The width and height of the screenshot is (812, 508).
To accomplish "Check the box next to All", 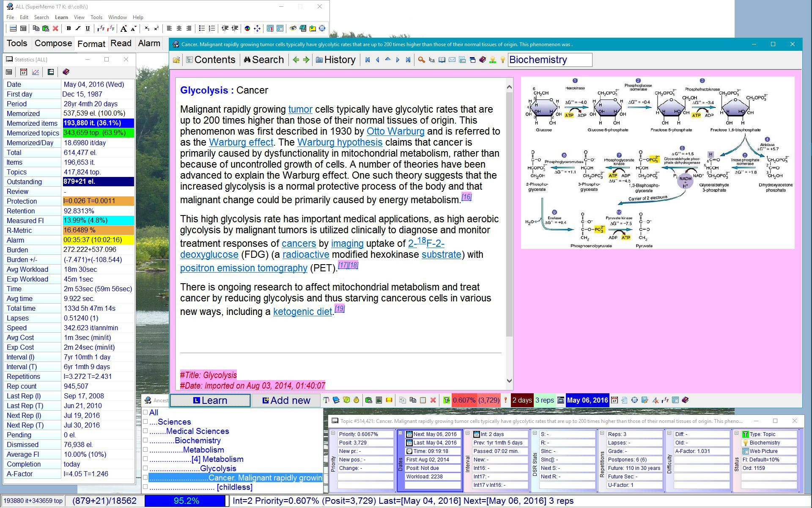I will pyautogui.click(x=145, y=412).
